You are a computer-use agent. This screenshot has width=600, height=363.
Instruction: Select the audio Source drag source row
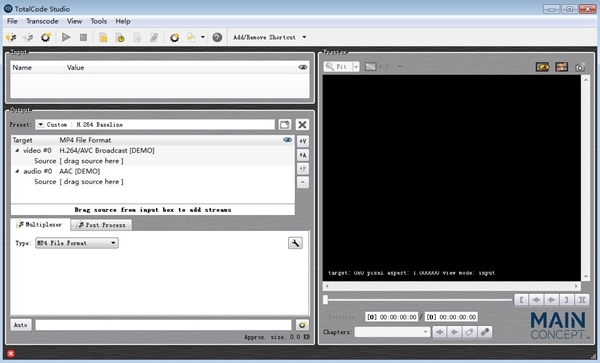[153, 182]
